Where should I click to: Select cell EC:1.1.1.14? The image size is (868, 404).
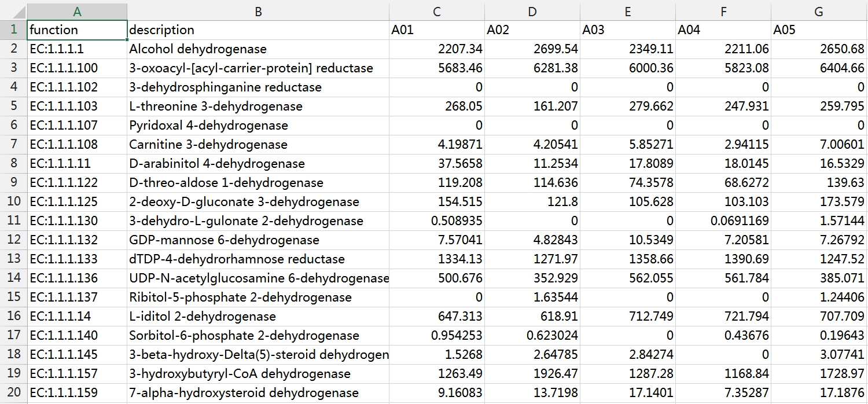(77, 317)
